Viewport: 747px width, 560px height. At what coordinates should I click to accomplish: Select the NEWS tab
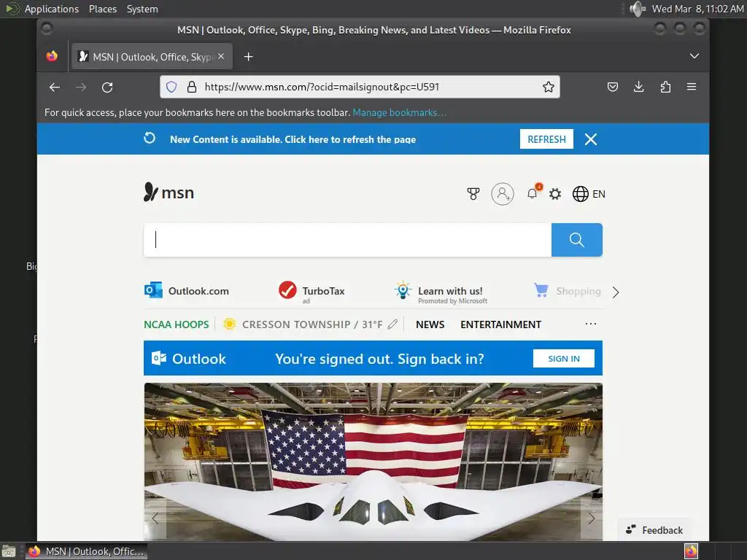click(x=430, y=324)
